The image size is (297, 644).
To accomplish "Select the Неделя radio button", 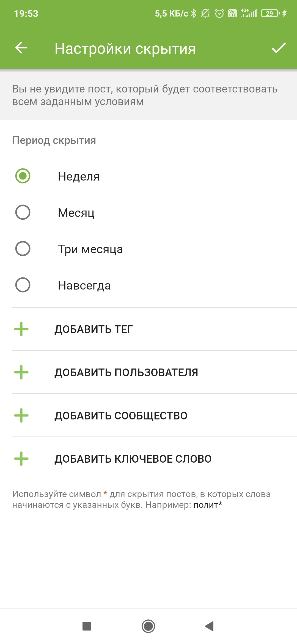I will pos(23,176).
